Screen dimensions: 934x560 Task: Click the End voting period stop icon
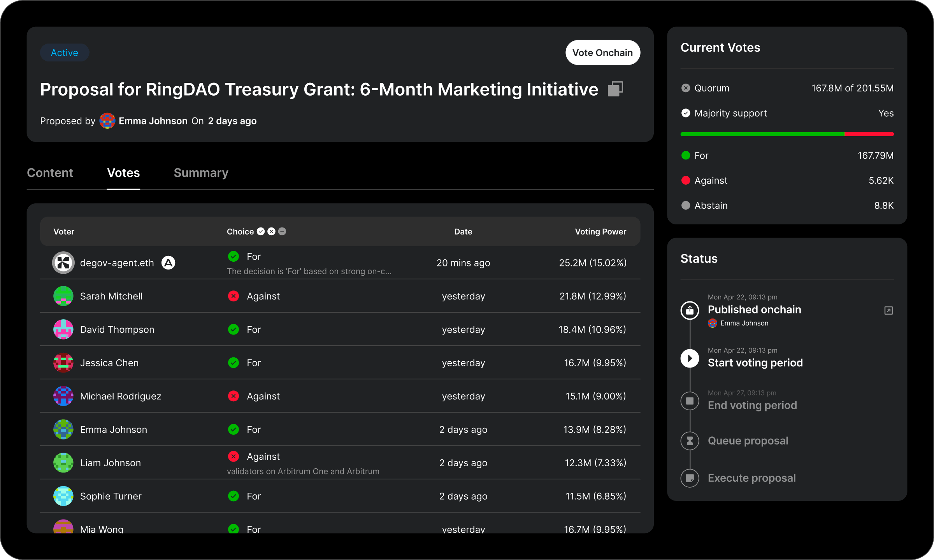[x=690, y=401]
